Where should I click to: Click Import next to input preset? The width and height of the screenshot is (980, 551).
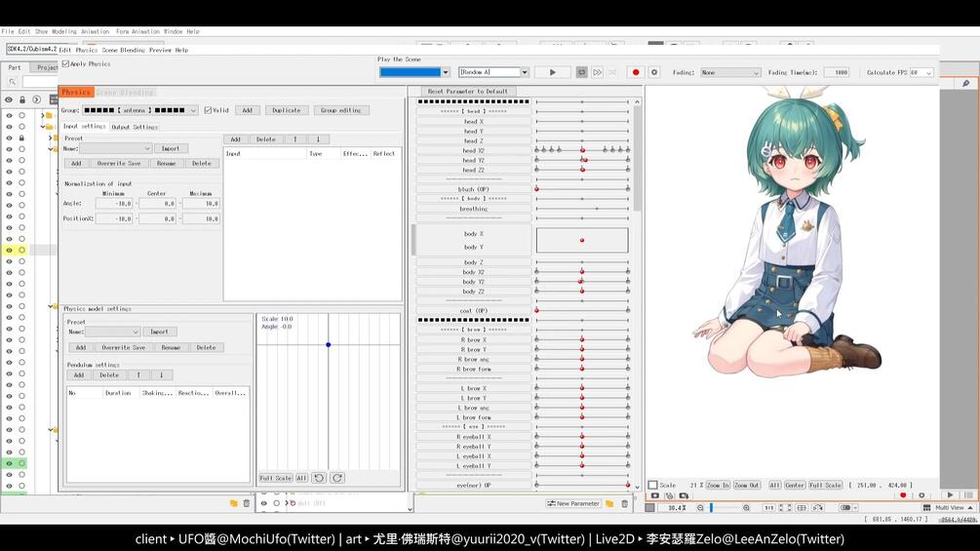click(170, 148)
